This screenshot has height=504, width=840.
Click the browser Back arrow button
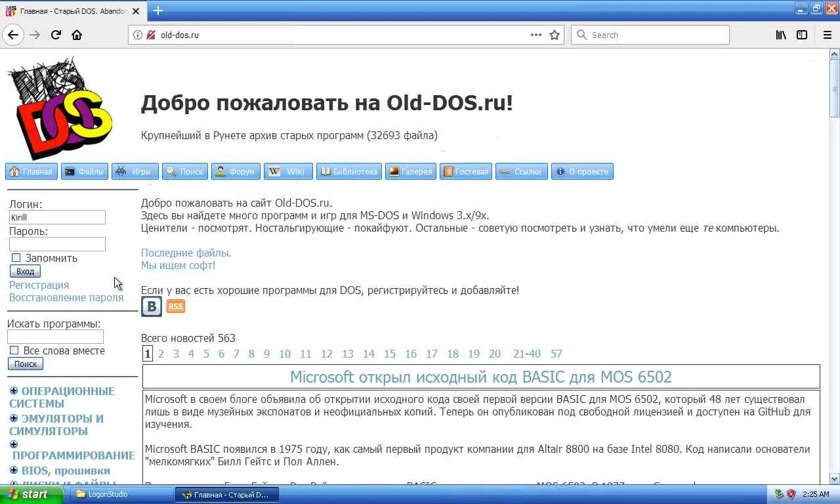[13, 35]
